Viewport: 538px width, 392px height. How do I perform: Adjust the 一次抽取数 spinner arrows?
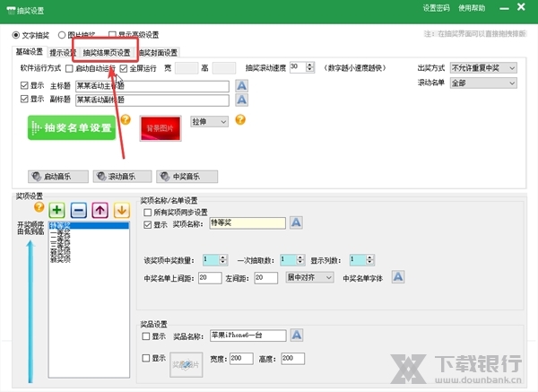click(x=300, y=259)
